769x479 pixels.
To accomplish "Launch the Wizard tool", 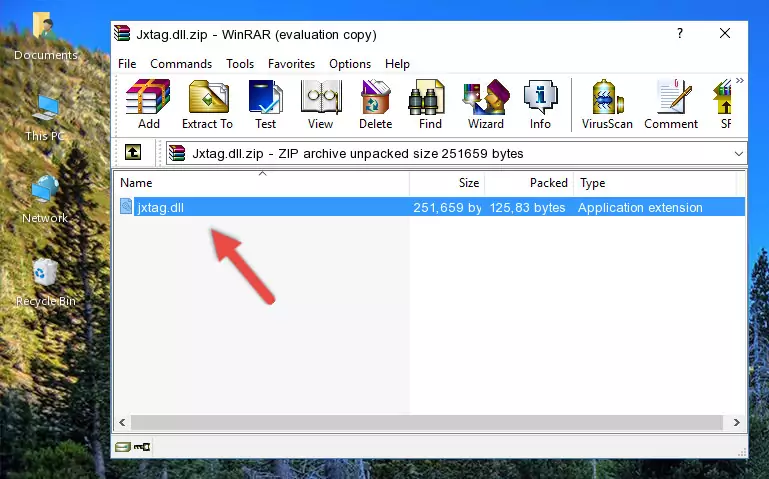I will click(x=486, y=104).
